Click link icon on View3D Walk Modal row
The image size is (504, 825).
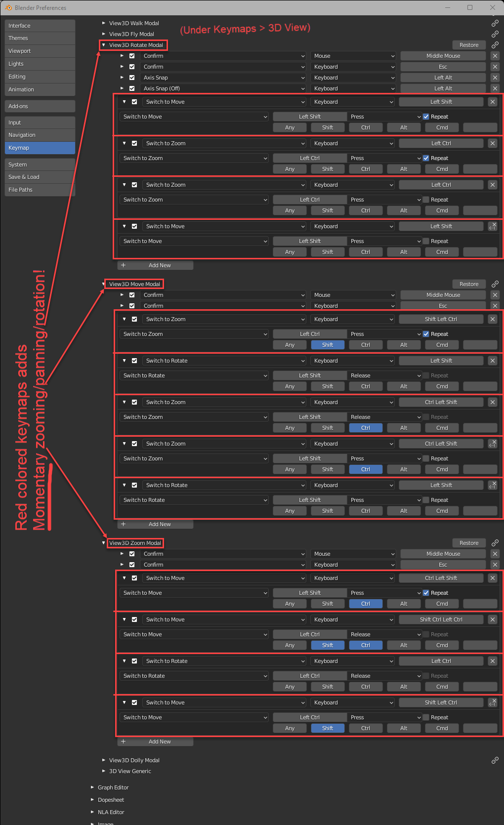coord(495,23)
